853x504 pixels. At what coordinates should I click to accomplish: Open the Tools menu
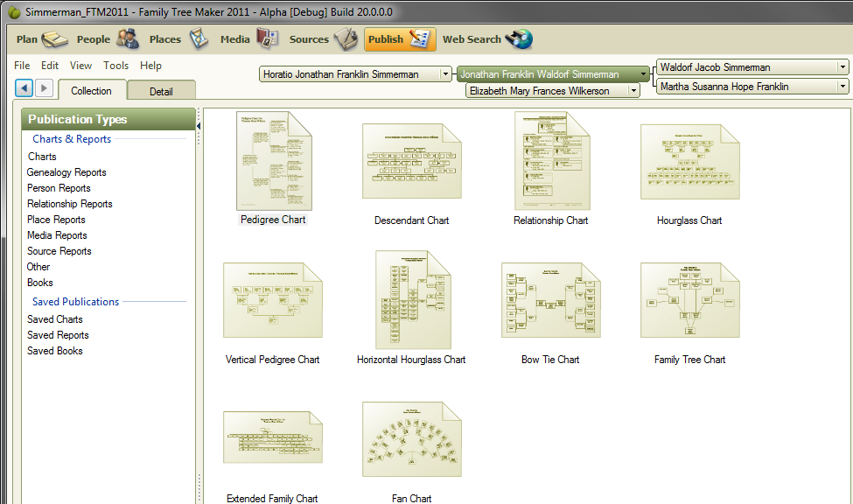pos(115,66)
